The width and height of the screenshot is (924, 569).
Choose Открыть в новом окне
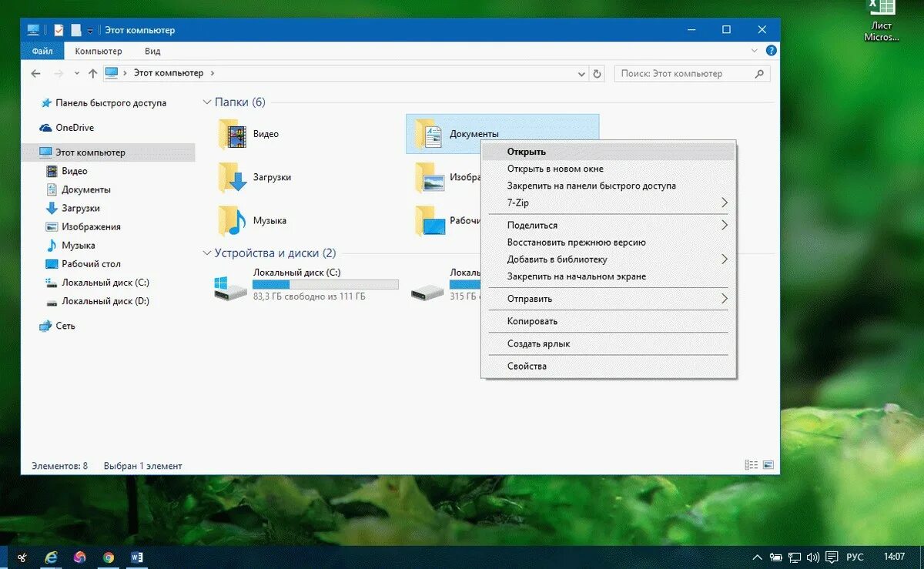click(608, 169)
